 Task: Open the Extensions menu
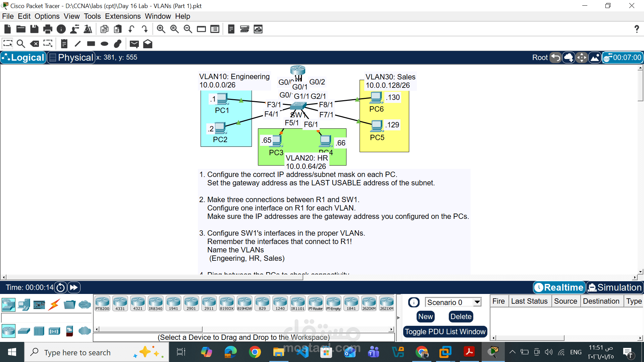click(122, 16)
